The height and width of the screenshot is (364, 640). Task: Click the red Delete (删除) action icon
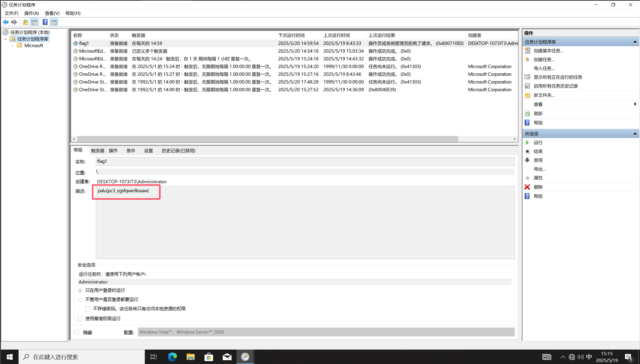click(527, 187)
